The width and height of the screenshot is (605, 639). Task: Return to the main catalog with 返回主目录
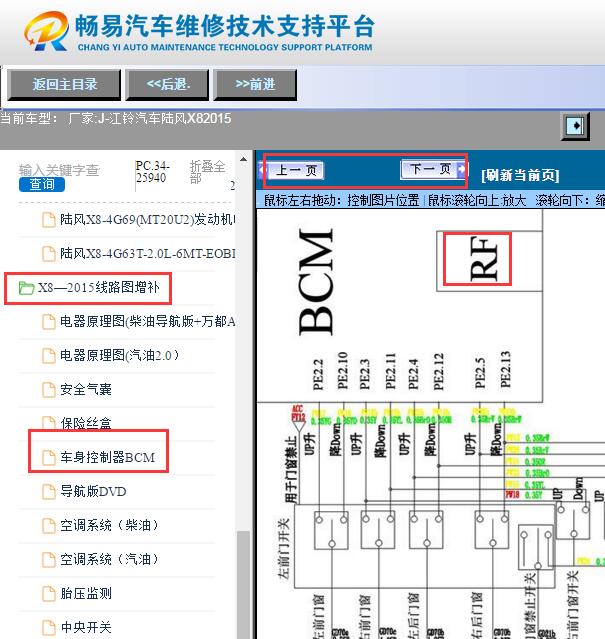64,85
